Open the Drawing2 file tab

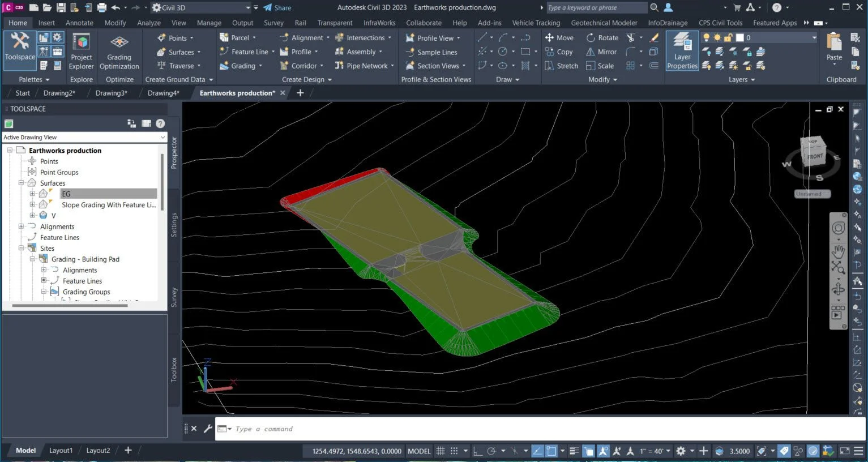tap(59, 93)
